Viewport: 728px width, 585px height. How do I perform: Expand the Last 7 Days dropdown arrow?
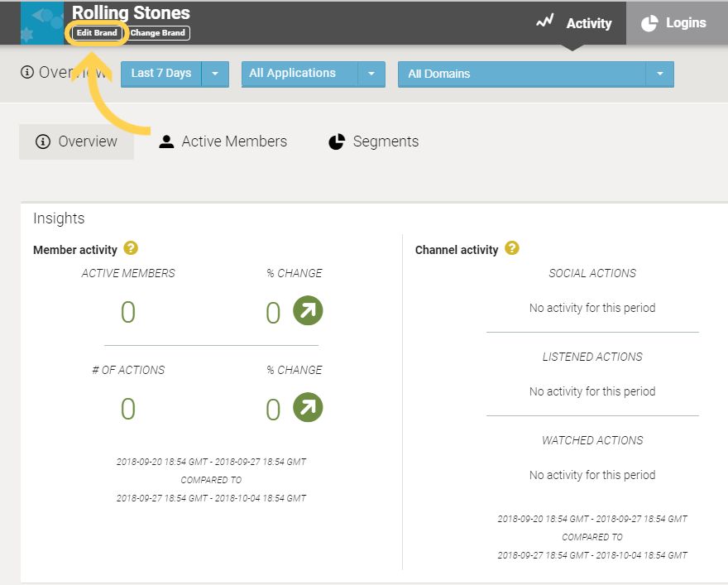pyautogui.click(x=215, y=74)
